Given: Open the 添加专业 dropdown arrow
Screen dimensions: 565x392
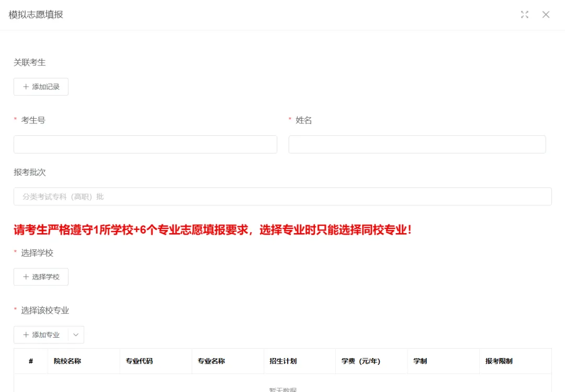Looking at the screenshot, I should [x=76, y=335].
